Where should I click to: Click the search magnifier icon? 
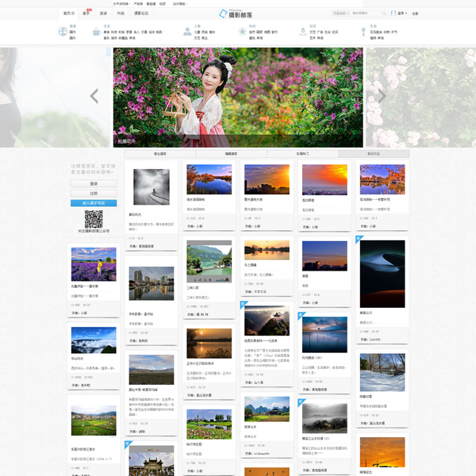383,13
